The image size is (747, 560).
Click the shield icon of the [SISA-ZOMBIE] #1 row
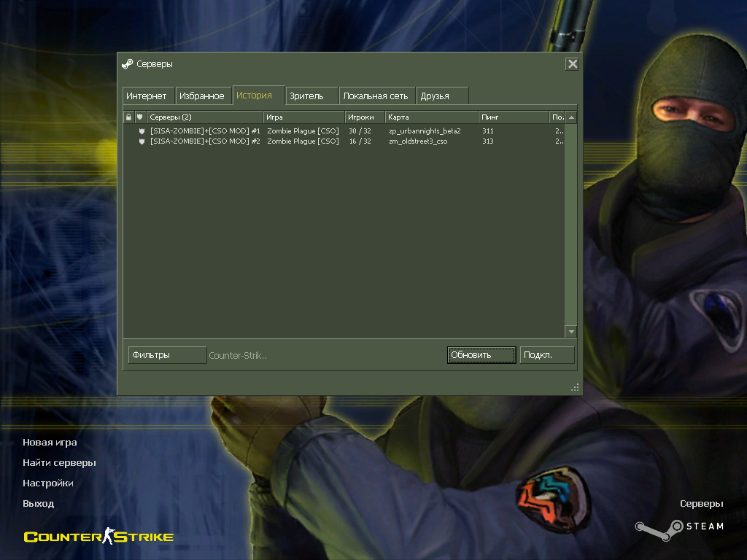[x=142, y=131]
